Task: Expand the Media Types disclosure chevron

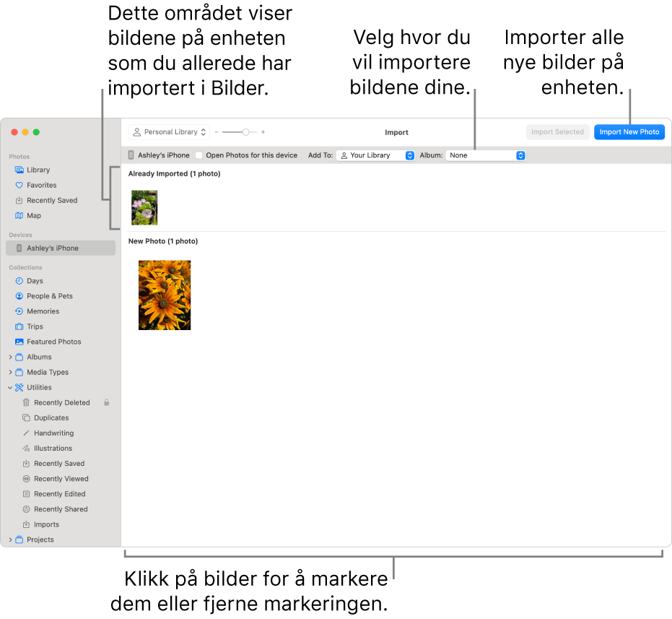Action: pyautogui.click(x=10, y=373)
